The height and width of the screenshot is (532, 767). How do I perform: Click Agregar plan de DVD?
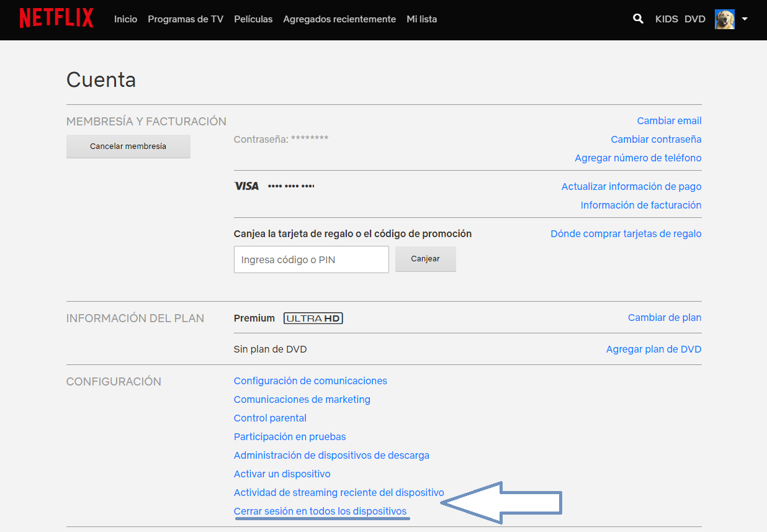pyautogui.click(x=654, y=349)
